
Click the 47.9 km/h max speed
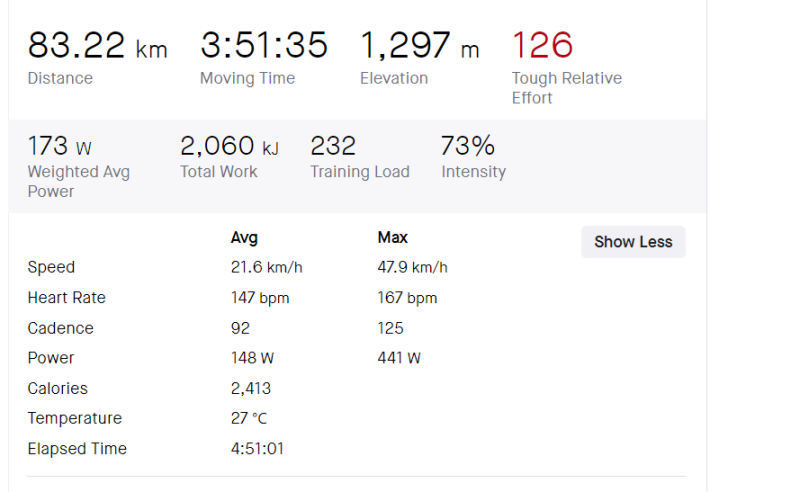412,268
